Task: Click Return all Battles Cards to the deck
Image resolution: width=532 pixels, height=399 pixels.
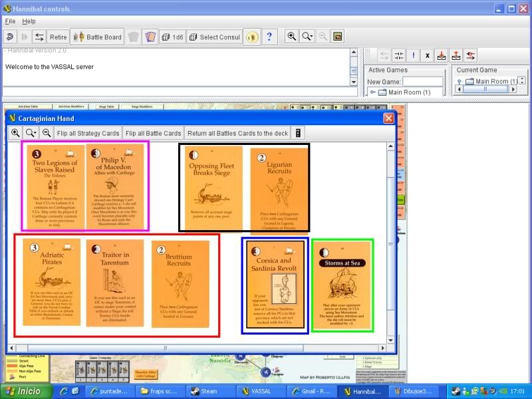Action: pyautogui.click(x=237, y=134)
